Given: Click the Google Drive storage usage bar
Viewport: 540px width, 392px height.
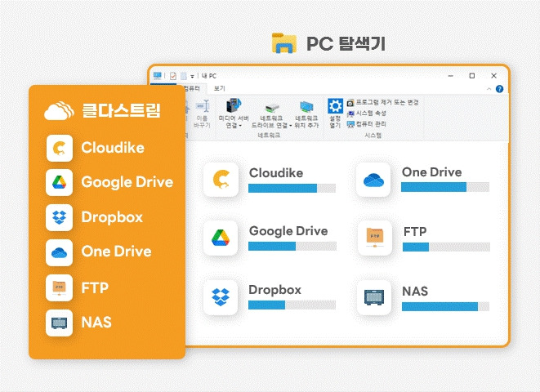Looking at the screenshot, I should [x=292, y=246].
